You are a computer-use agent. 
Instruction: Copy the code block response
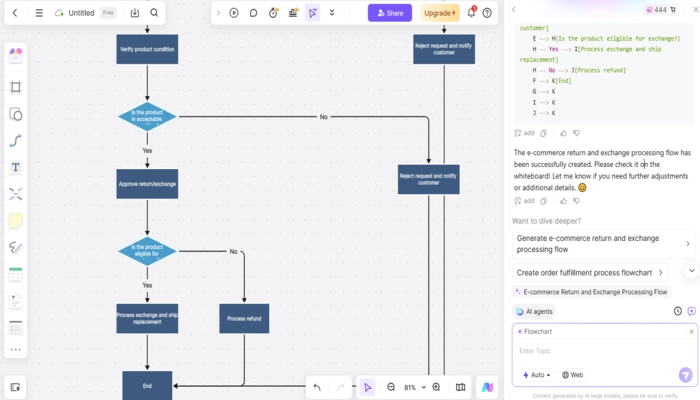(x=544, y=133)
